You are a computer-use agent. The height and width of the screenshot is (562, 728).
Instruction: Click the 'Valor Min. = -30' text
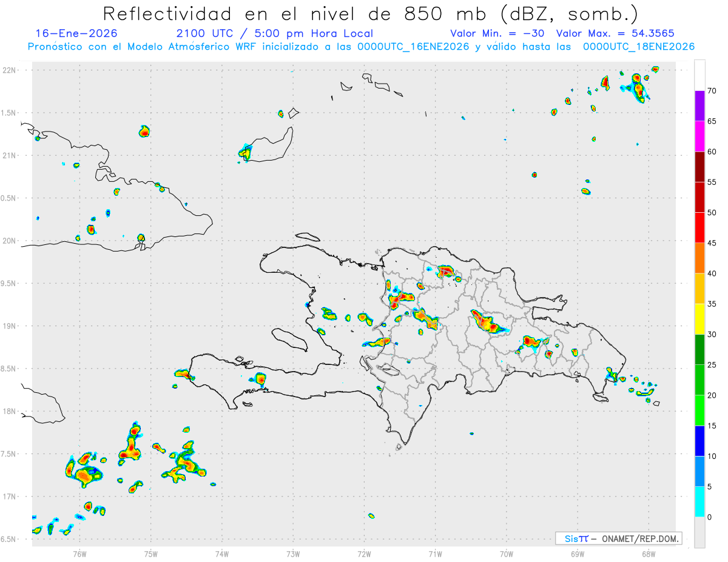click(x=497, y=33)
